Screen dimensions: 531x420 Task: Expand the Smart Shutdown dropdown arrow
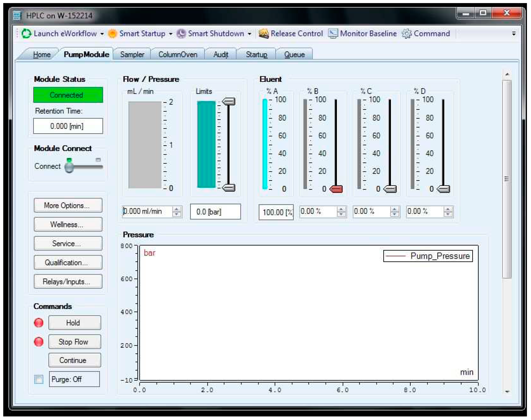coord(250,34)
